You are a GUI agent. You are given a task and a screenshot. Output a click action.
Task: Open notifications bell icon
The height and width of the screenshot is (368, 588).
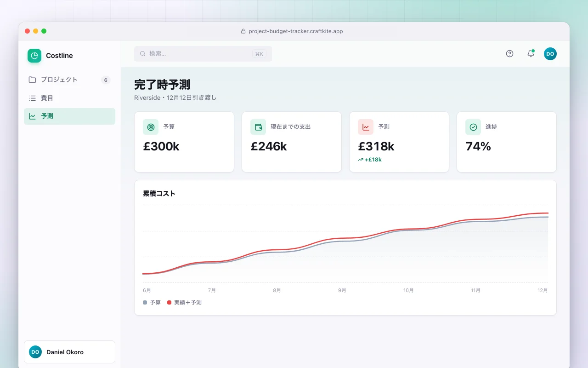531,54
